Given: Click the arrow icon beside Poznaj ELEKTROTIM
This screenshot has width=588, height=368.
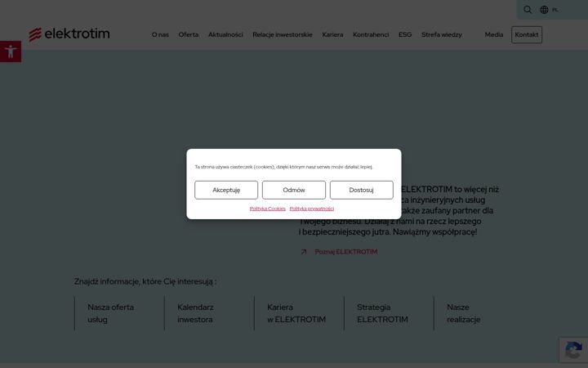Looking at the screenshot, I should click(304, 252).
